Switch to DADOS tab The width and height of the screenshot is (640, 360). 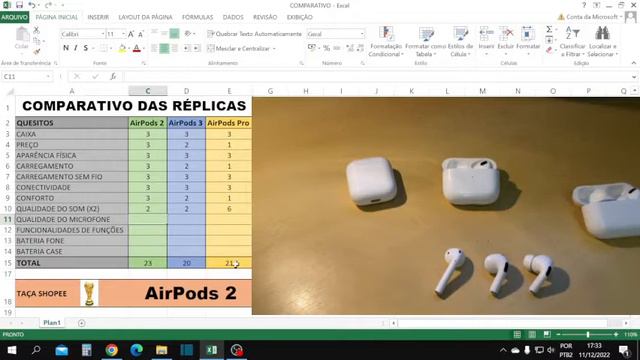coord(233,17)
